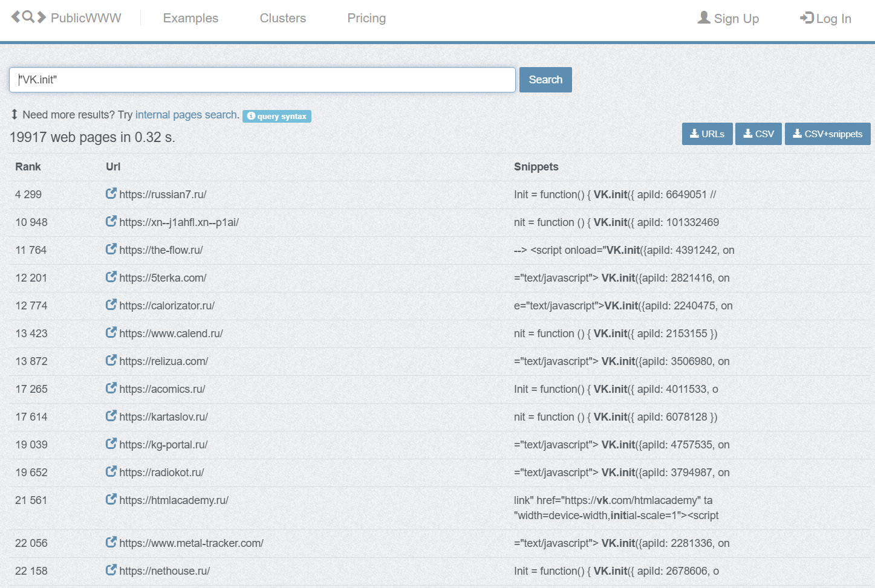
Task: Click external link icon beside 5terka.com
Action: pyautogui.click(x=111, y=277)
